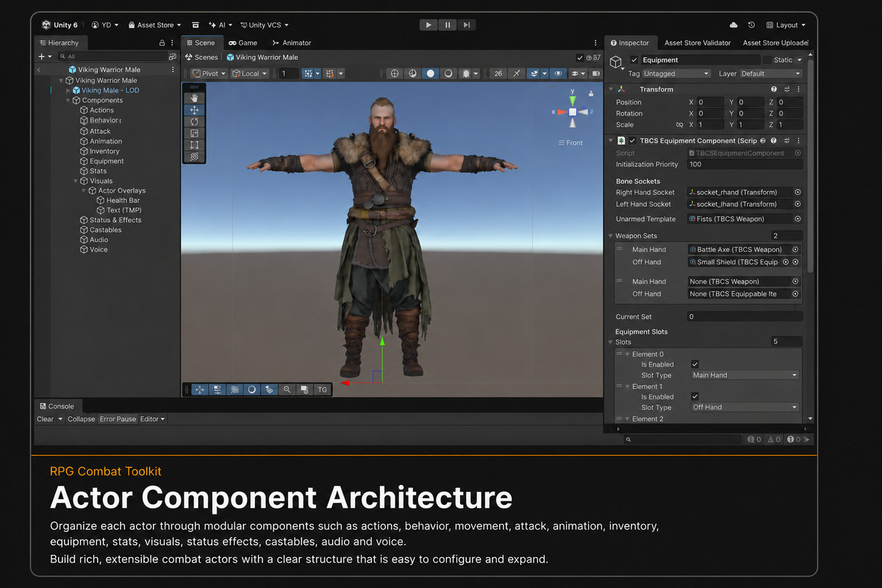Click the Inspector vertical scrollbar

(810, 165)
